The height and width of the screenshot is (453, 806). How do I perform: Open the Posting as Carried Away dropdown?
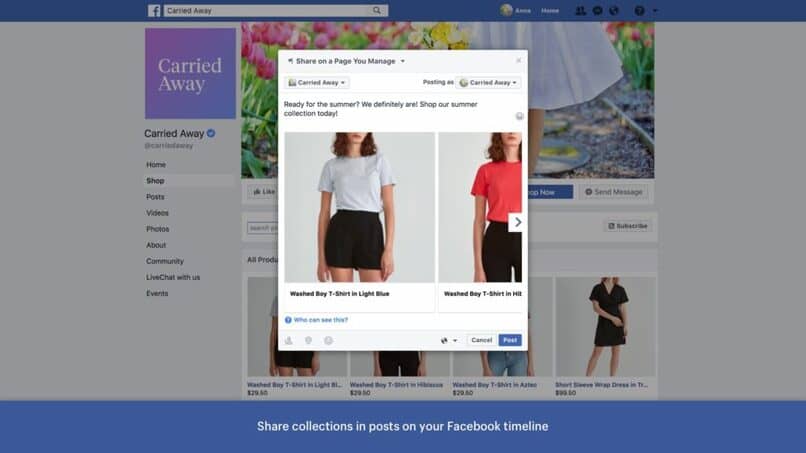point(488,82)
